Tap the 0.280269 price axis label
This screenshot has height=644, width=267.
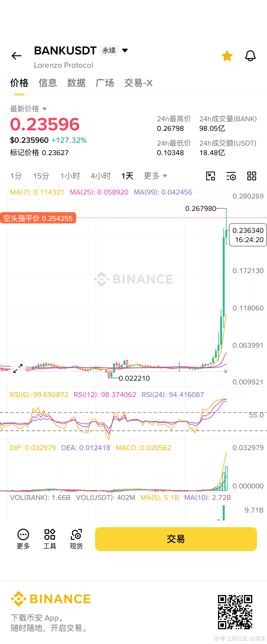click(248, 196)
